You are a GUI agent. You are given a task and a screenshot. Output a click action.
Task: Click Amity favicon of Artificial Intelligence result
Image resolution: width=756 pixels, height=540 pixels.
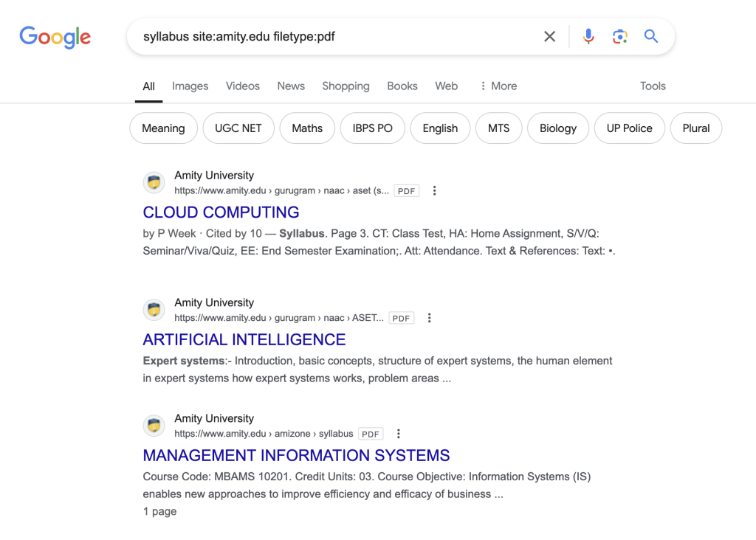[154, 310]
